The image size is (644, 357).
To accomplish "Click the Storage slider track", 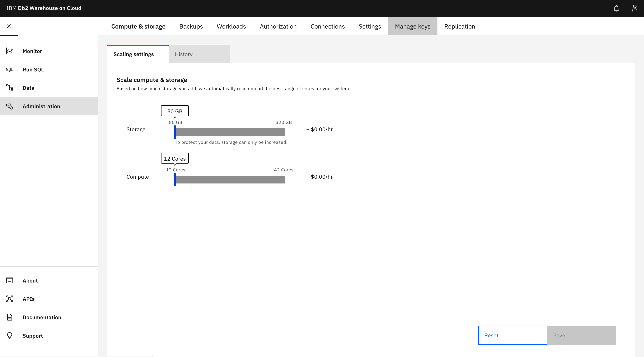I will 231,132.
